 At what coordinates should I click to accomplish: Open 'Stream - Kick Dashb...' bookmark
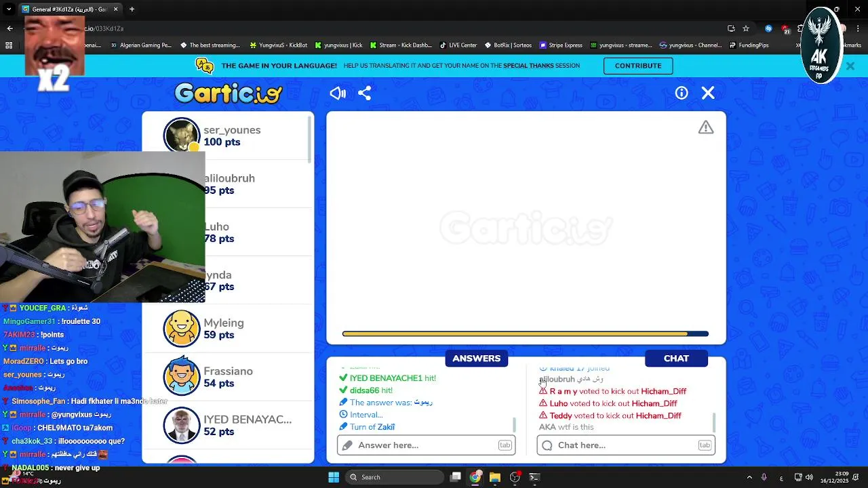[x=400, y=45]
